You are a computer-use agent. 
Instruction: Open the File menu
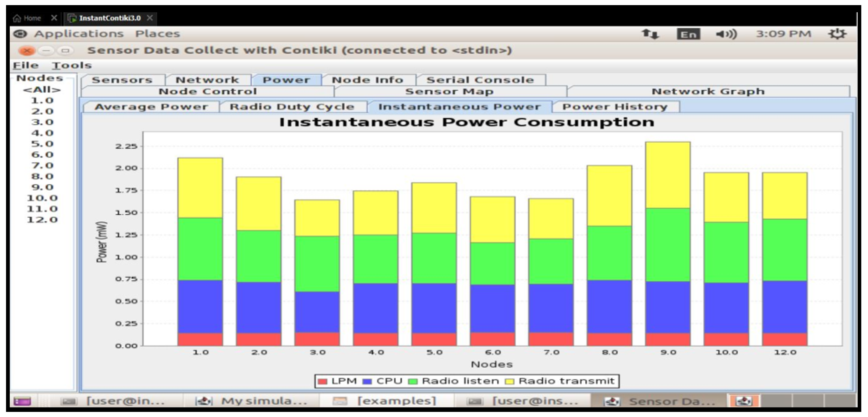[26, 65]
